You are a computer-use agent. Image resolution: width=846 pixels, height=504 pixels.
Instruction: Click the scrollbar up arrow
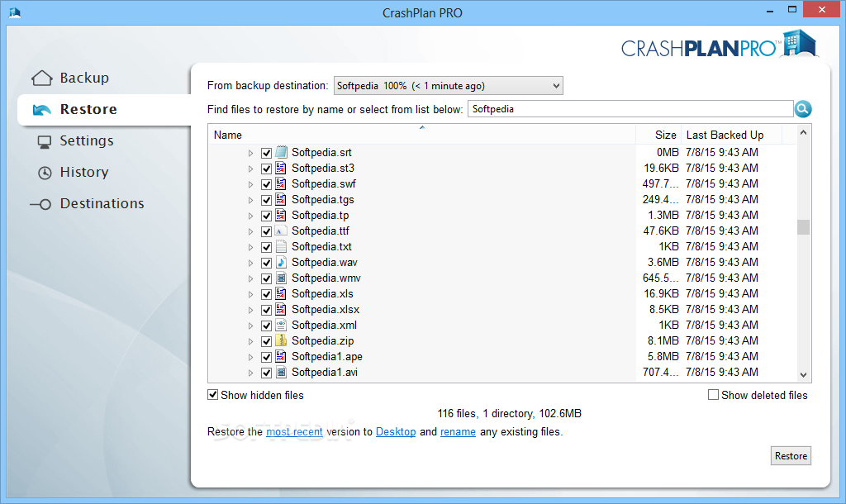click(x=803, y=133)
